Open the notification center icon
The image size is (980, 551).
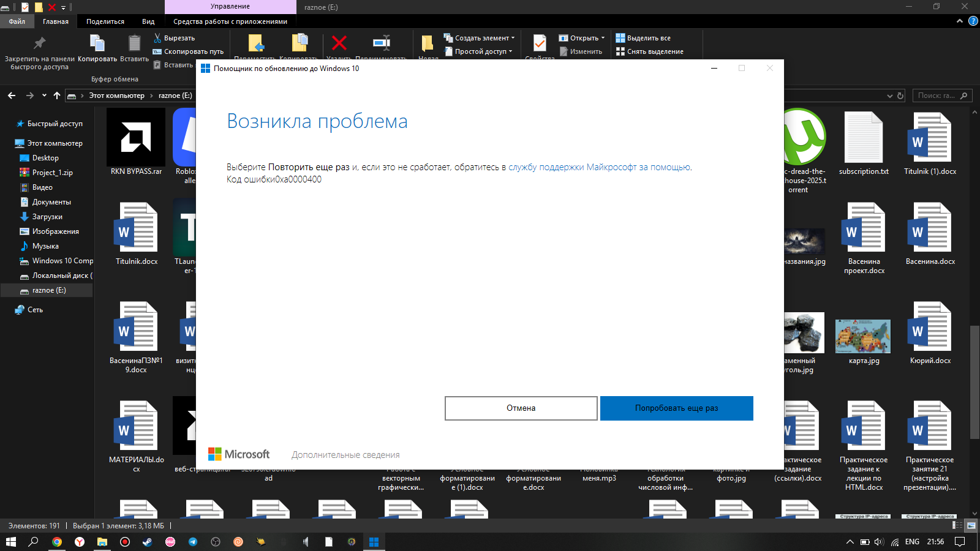click(x=960, y=542)
